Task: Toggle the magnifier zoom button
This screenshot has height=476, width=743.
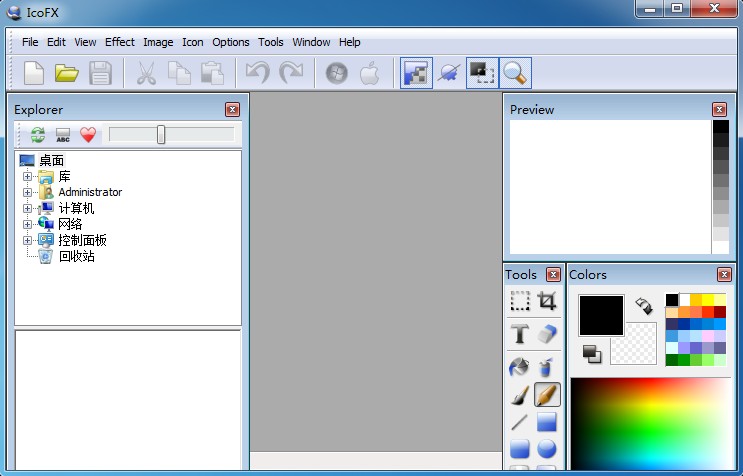Action: click(515, 73)
